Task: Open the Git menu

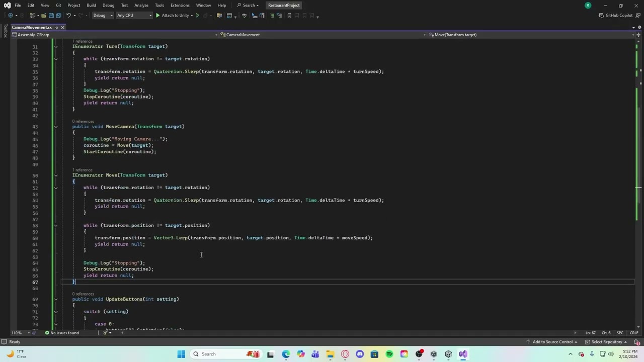Action: click(x=58, y=5)
